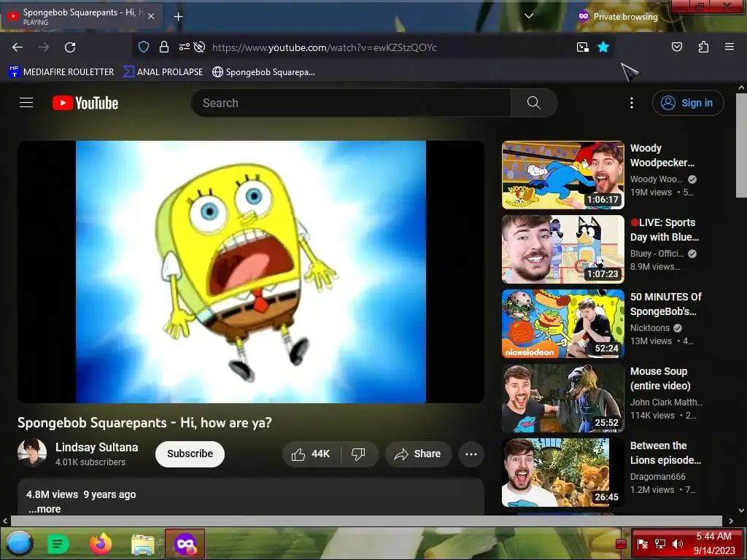Open the site permissions icon in address bar
Image resolution: width=747 pixels, height=560 pixels.
[x=184, y=47]
